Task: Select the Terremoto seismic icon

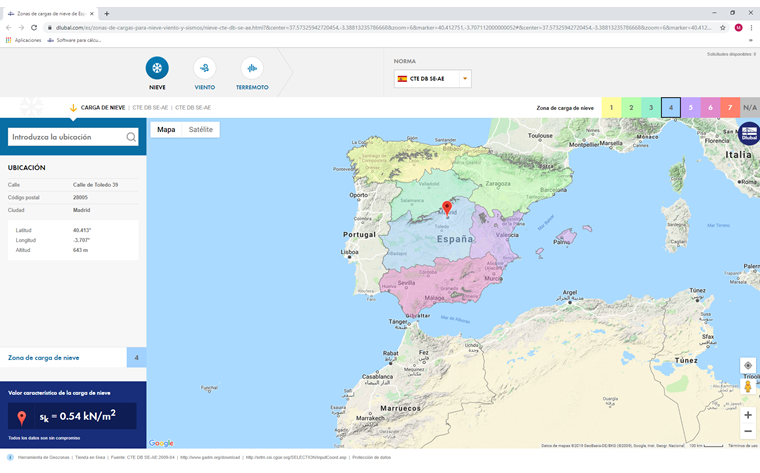Action: pos(252,68)
